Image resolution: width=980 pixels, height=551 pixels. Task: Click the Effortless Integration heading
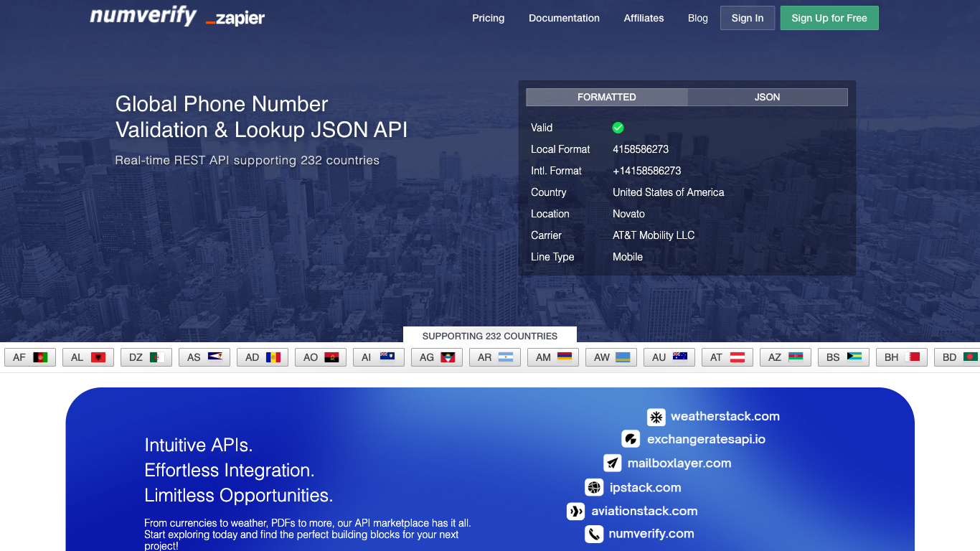point(230,471)
